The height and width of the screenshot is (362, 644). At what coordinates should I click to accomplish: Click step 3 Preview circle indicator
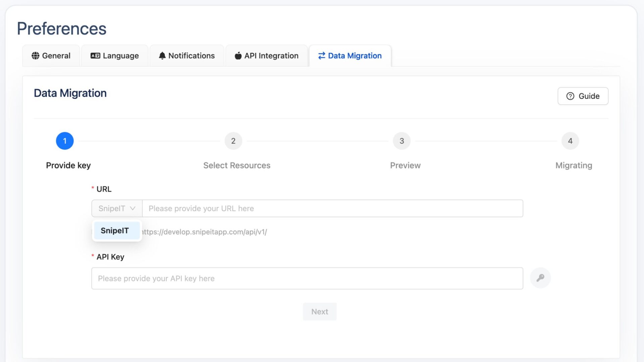pyautogui.click(x=401, y=141)
